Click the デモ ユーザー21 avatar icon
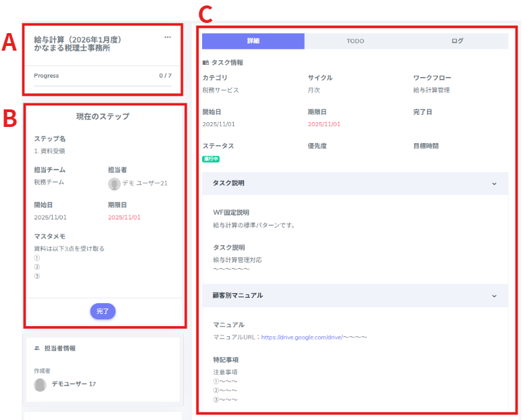Screen dimensions: 523x420 point(114,184)
